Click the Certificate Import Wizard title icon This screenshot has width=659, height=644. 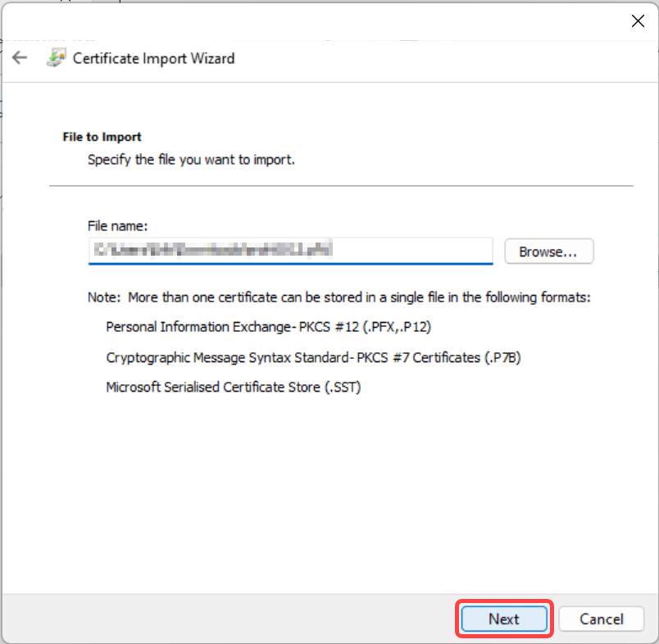tap(57, 57)
